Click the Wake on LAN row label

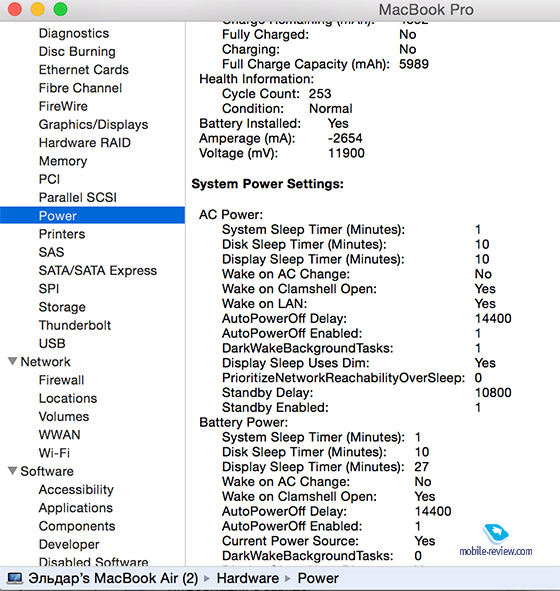[265, 303]
